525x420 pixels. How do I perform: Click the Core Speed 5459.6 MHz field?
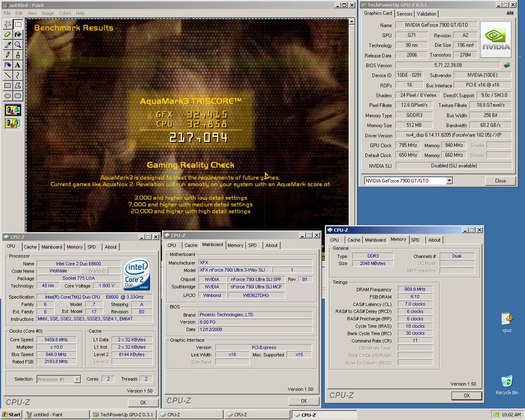pyautogui.click(x=56, y=340)
